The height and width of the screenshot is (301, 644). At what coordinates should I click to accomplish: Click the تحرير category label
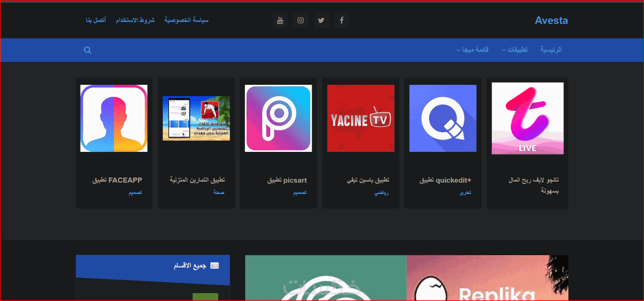(465, 193)
